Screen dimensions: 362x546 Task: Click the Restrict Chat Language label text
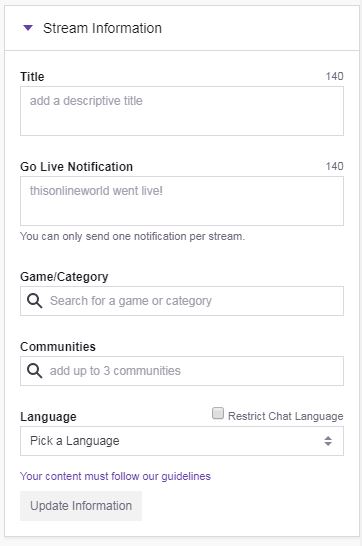pos(285,416)
